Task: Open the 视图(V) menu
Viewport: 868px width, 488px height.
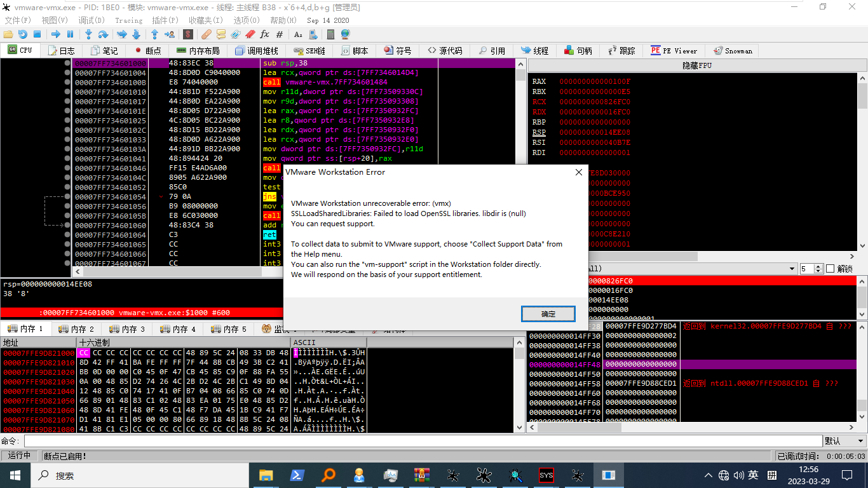Action: pos(55,20)
